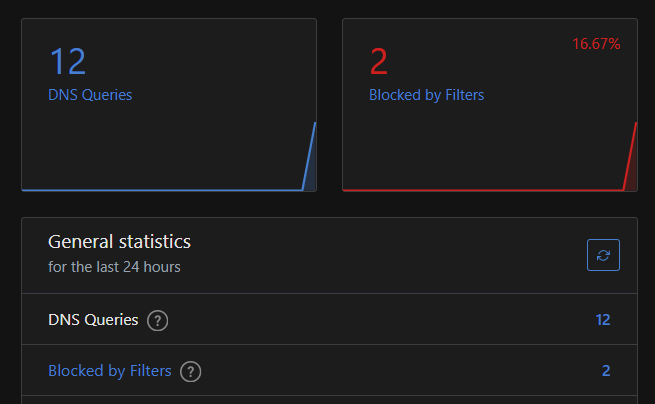Click empty area of the DNS Queries card
The height and width of the screenshot is (404, 655).
169,142
